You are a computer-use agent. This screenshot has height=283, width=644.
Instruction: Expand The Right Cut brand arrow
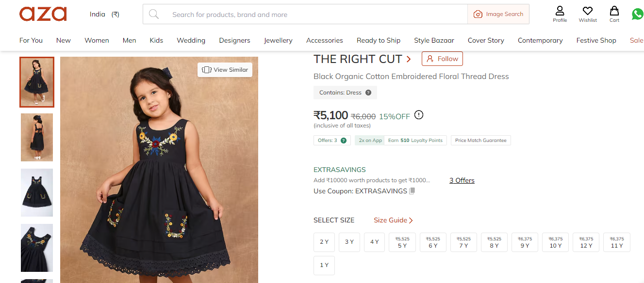click(409, 59)
